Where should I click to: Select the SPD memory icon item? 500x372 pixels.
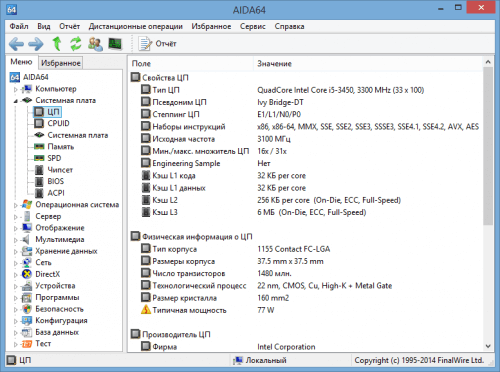tap(39, 158)
